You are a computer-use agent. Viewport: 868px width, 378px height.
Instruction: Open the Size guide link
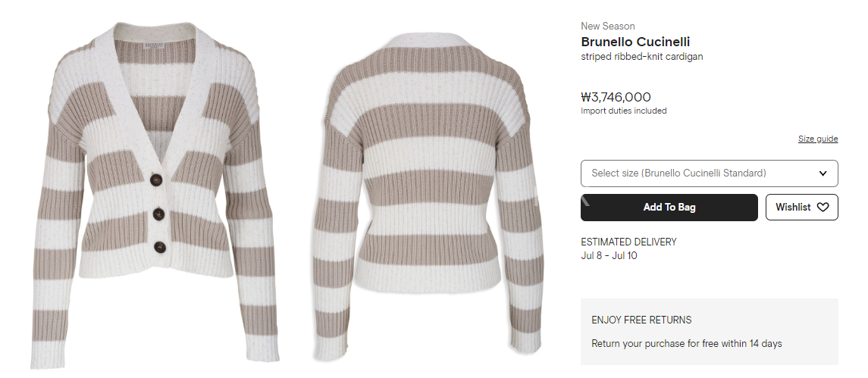818,139
